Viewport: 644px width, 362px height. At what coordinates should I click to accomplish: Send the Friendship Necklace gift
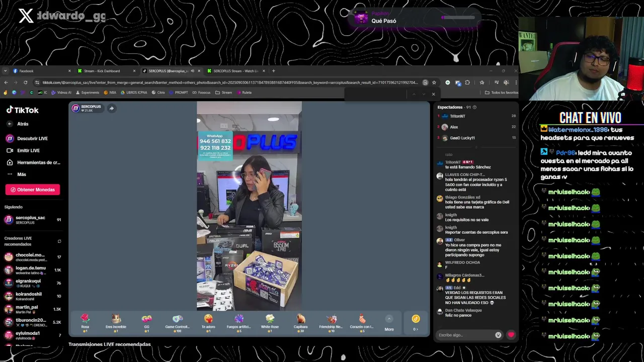[x=331, y=322]
